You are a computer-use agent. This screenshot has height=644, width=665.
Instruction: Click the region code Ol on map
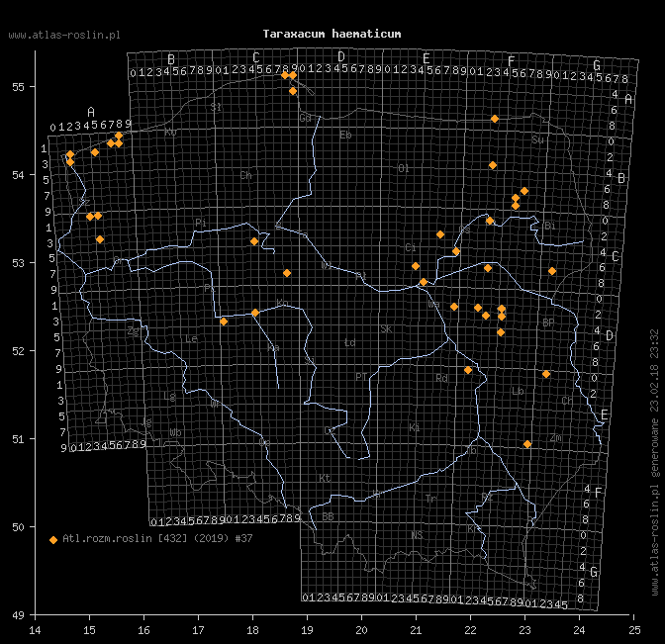pyautogui.click(x=404, y=169)
